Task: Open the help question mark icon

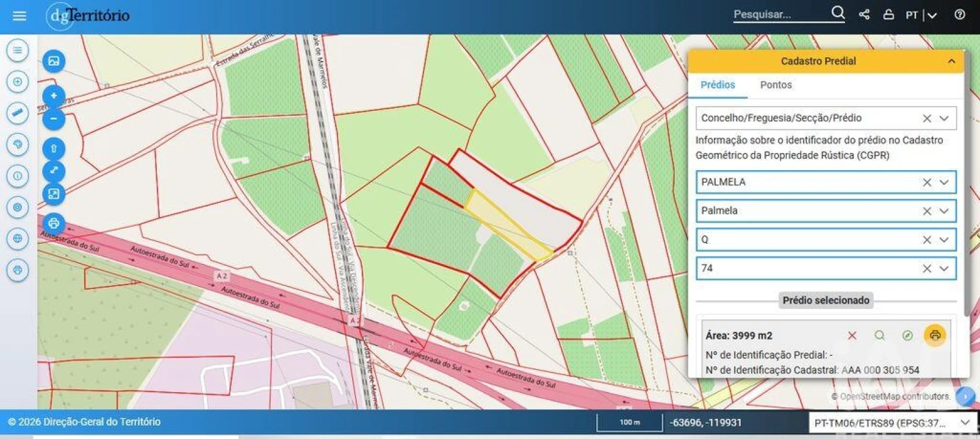Action: pos(960,15)
